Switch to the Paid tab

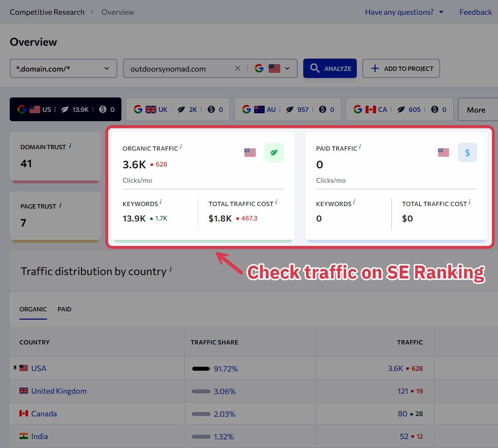(x=64, y=309)
